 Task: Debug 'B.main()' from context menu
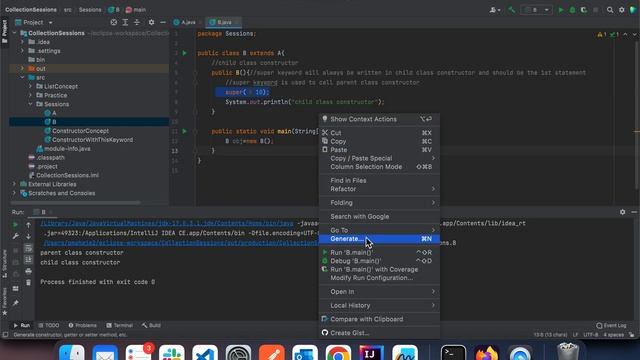tap(379, 261)
